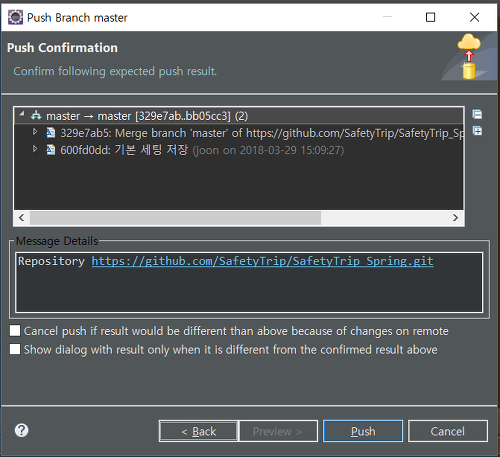500x457 pixels.
Task: Click the Eclipse icon in the title bar
Action: 15,17
